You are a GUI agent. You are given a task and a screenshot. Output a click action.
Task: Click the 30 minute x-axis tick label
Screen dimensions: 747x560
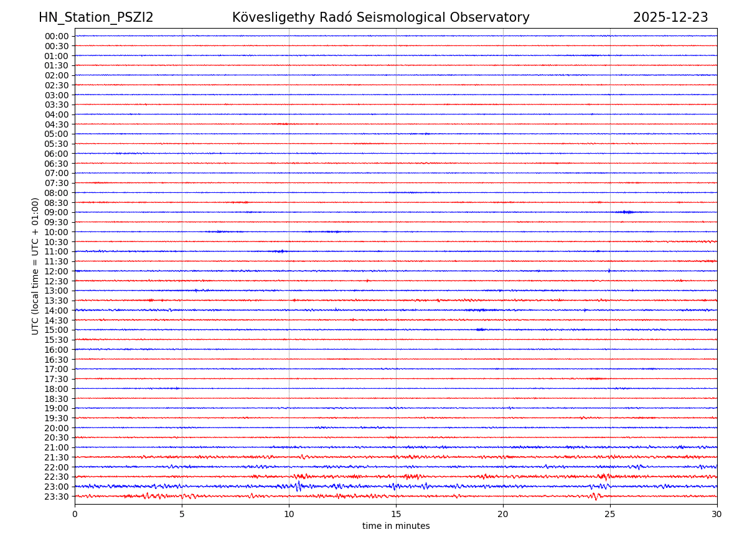click(717, 514)
